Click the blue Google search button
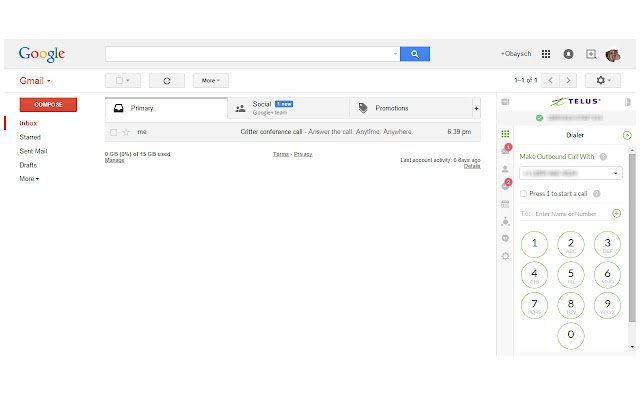640x400 pixels. 415,54
